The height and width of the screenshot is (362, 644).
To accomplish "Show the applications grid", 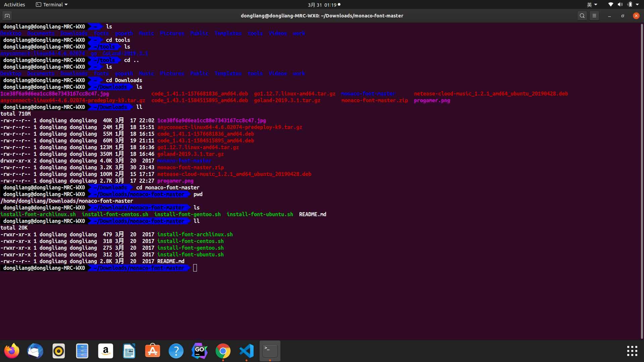I will click(x=632, y=351).
